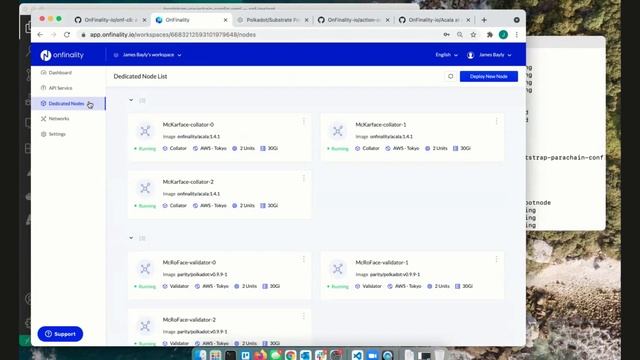Viewport: 640px width, 360px height.
Task: Open Visual Studio Code from the Dock
Action: point(357,355)
